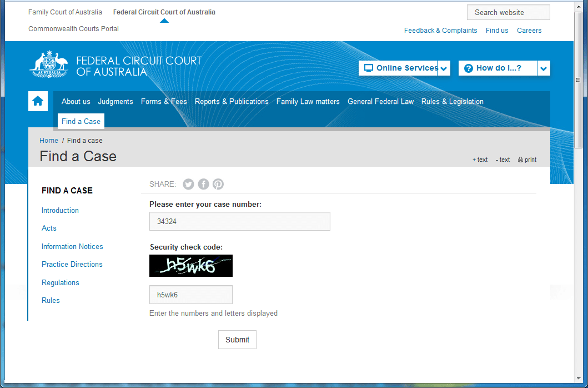Submit the case search form
Image resolution: width=588 pixels, height=388 pixels.
[x=238, y=340]
